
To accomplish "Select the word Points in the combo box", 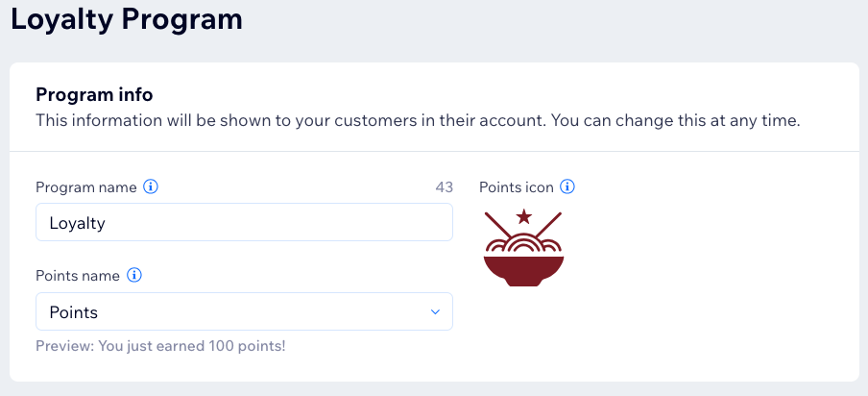I will click(74, 312).
